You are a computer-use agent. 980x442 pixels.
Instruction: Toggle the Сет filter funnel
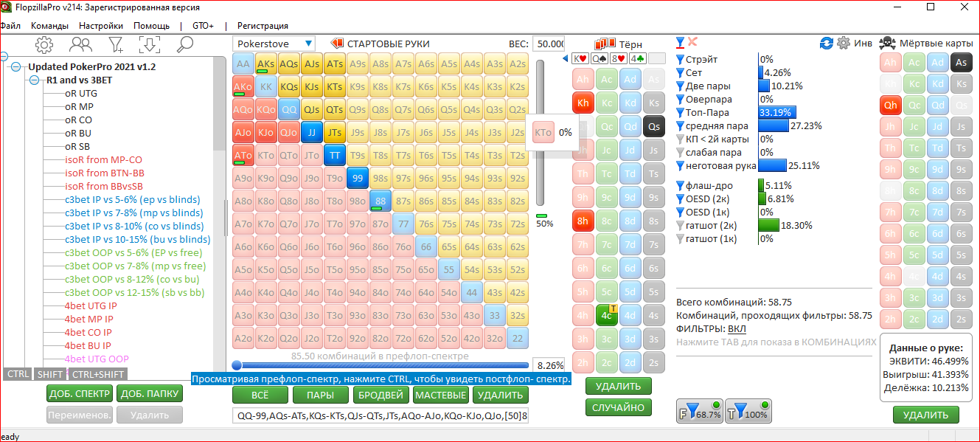[681, 72]
